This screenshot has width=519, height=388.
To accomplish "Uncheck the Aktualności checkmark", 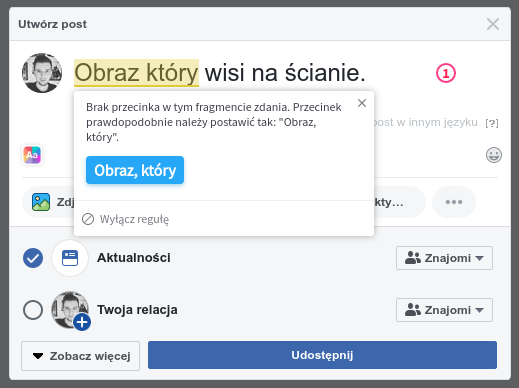I will click(x=33, y=258).
